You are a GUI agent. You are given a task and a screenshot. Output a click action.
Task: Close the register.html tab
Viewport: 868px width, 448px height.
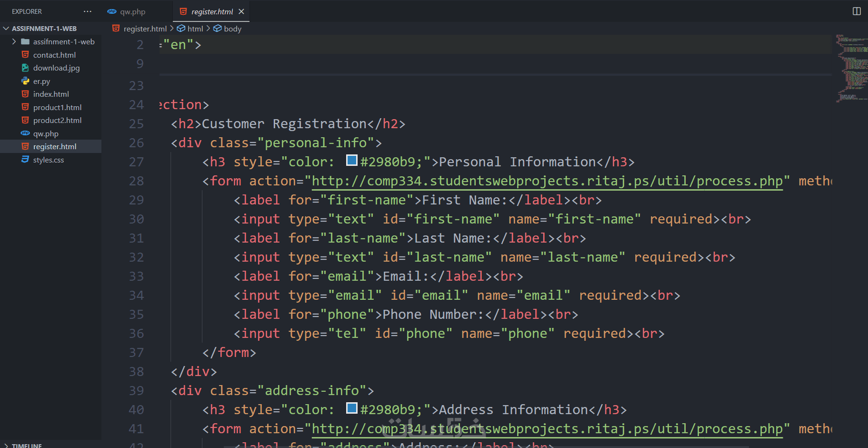click(241, 11)
